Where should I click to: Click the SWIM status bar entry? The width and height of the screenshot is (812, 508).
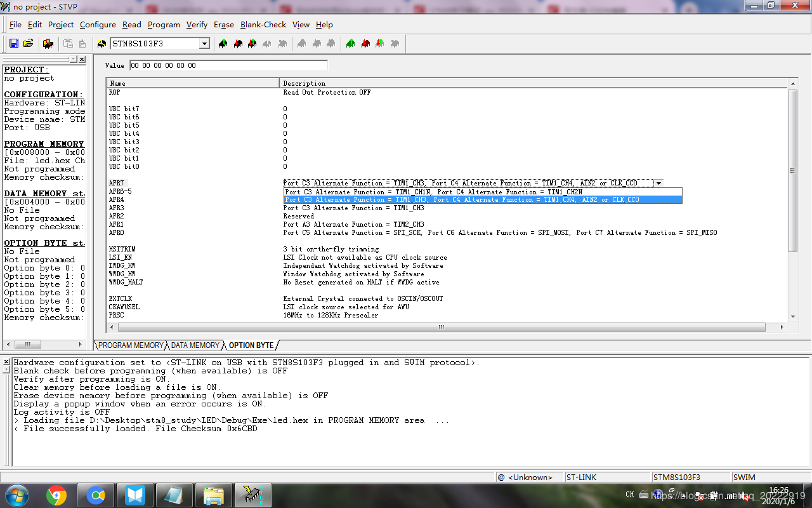coord(771,478)
